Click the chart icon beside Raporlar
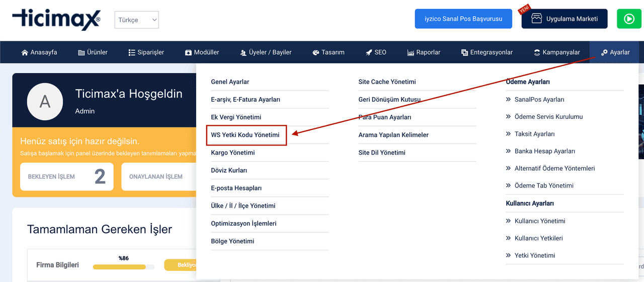644x282 pixels. [411, 52]
